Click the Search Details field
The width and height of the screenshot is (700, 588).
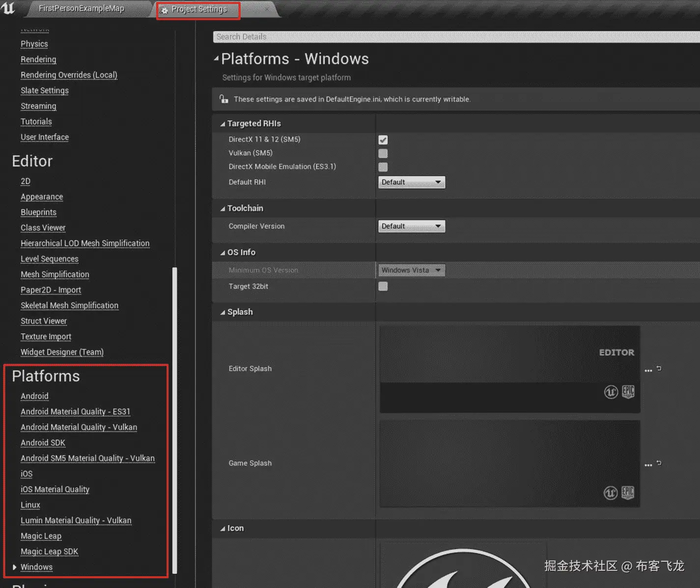click(x=456, y=37)
